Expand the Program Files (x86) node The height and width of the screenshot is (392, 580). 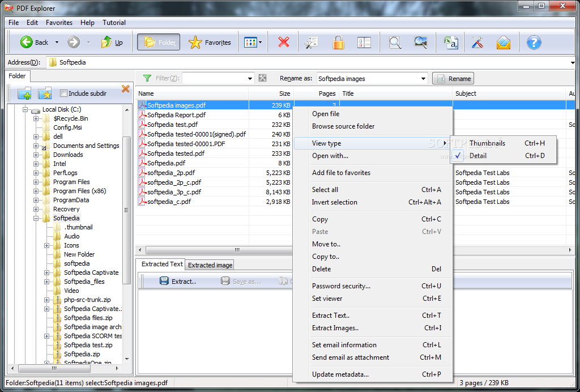(36, 191)
